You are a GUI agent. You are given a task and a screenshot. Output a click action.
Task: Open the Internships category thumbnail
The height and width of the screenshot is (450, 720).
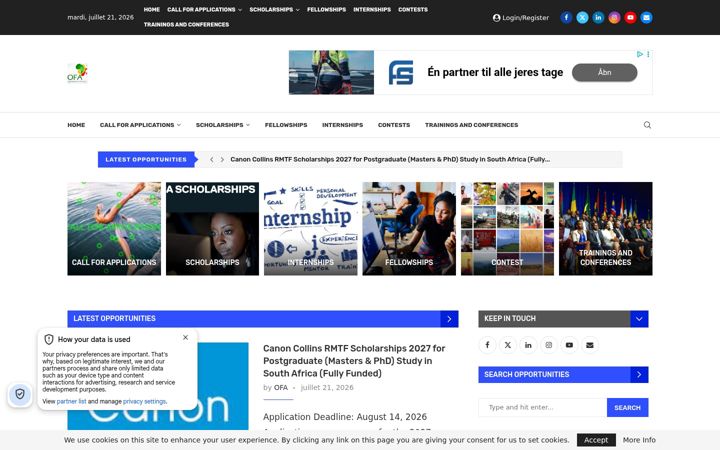tap(310, 229)
